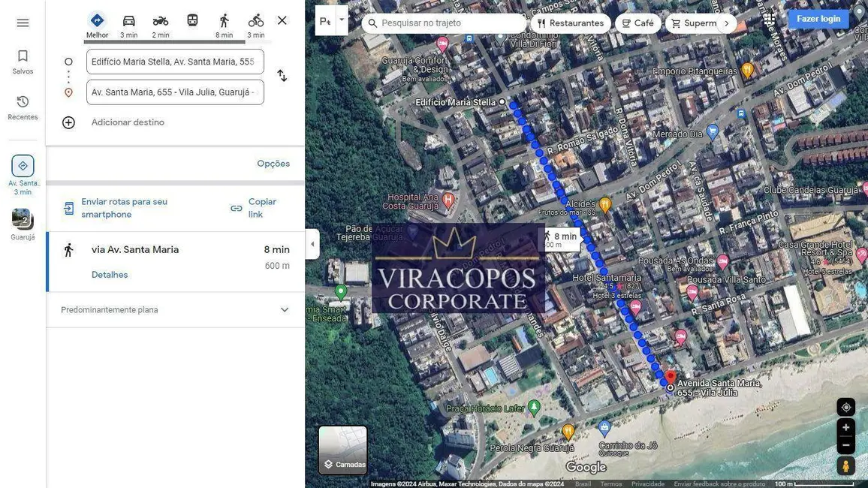Screen dimensions: 868x488
Task: Collapse the side directions panel
Action: click(312, 244)
